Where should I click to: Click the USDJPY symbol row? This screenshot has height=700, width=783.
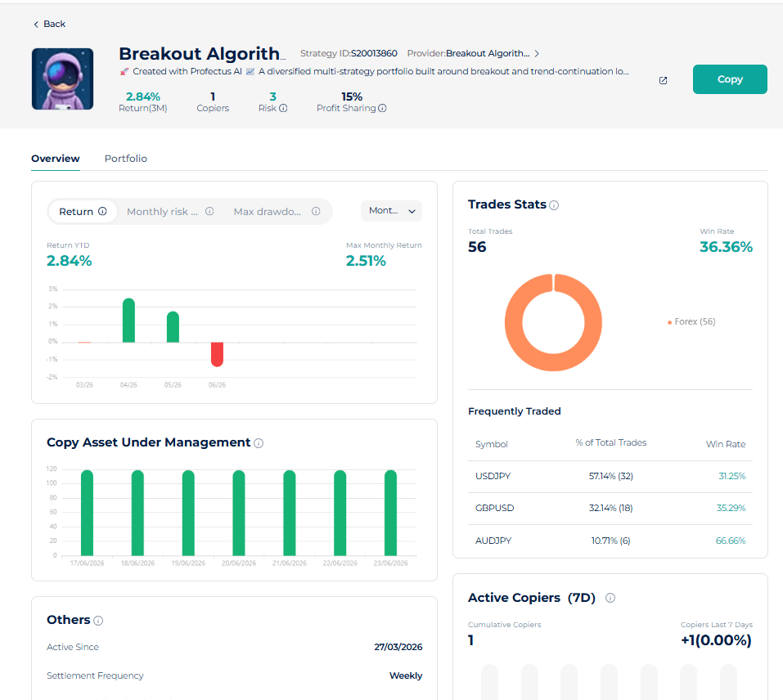[x=610, y=477]
